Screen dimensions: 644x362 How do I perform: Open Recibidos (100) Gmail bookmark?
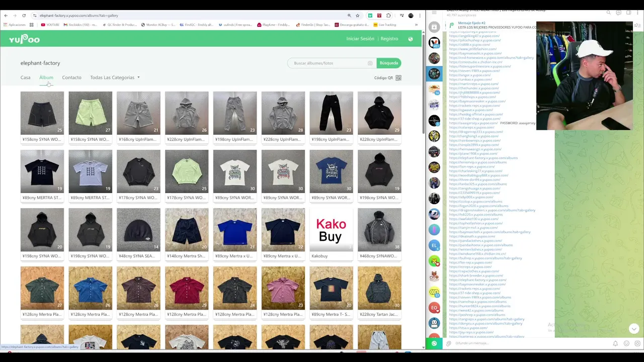(80, 25)
